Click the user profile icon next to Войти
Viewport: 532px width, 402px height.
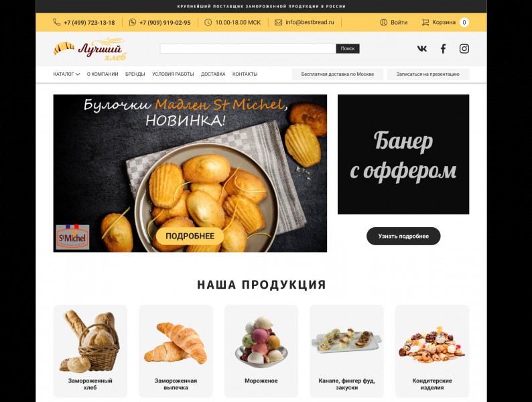[x=383, y=22]
